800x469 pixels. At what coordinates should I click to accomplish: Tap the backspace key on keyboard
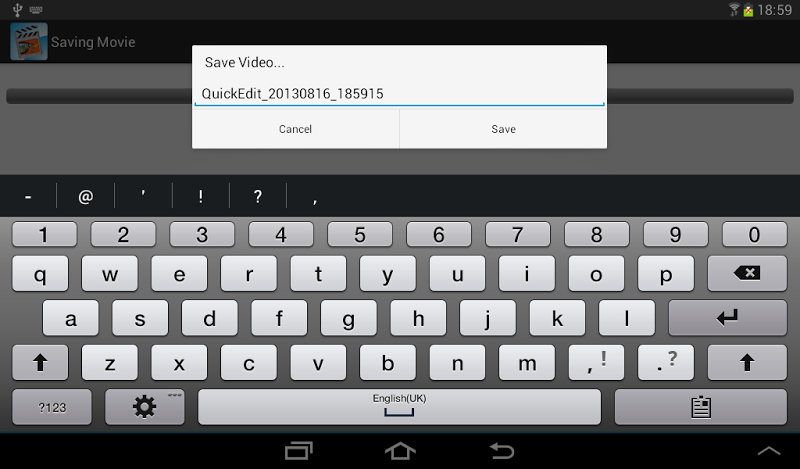click(747, 274)
